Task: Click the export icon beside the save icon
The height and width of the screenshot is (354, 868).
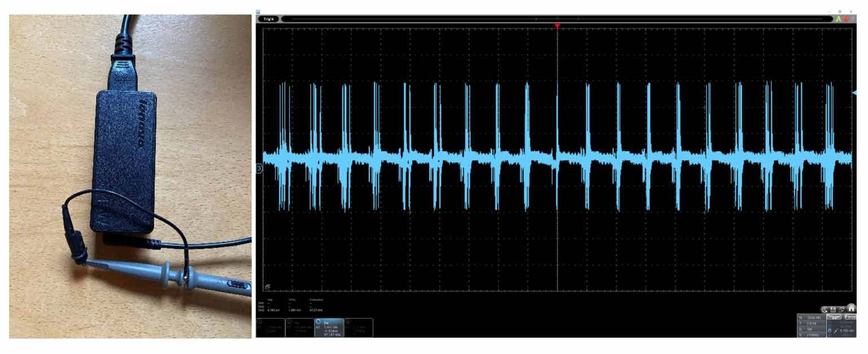Action: [842, 310]
